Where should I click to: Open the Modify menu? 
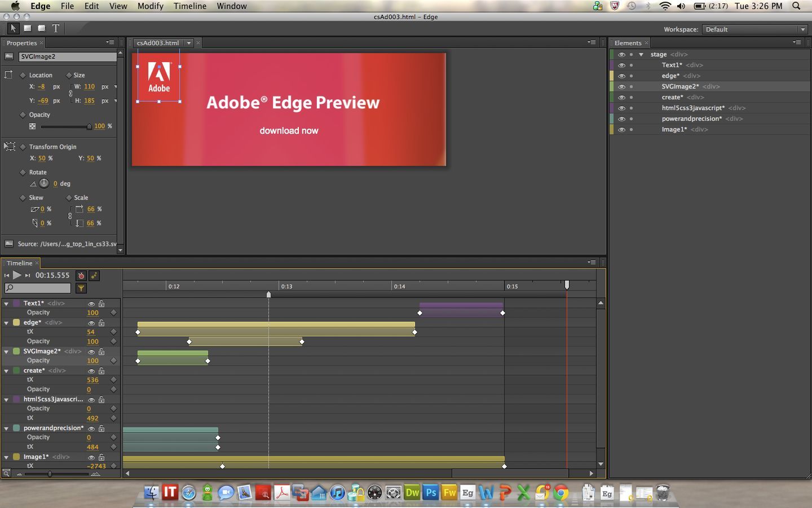tap(150, 6)
